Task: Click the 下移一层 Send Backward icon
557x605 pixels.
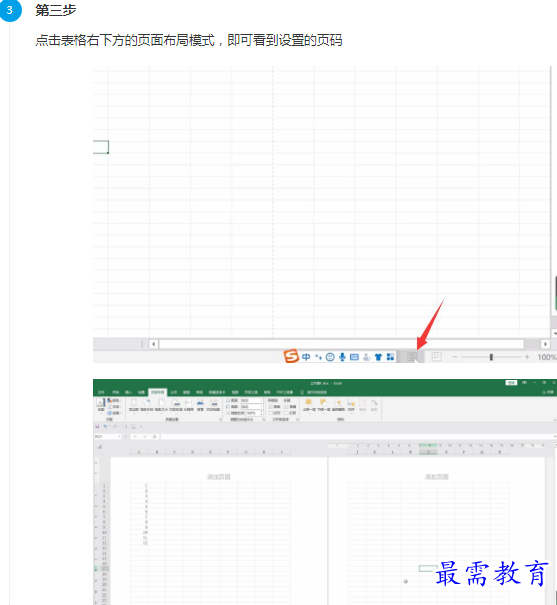Action: point(323,404)
